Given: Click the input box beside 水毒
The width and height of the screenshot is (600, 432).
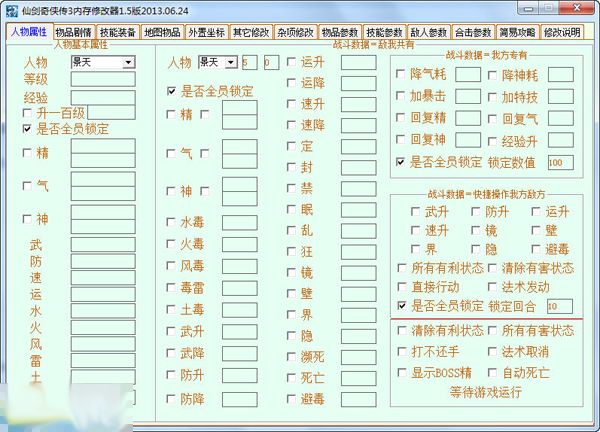Looking at the screenshot, I should tap(240, 222).
